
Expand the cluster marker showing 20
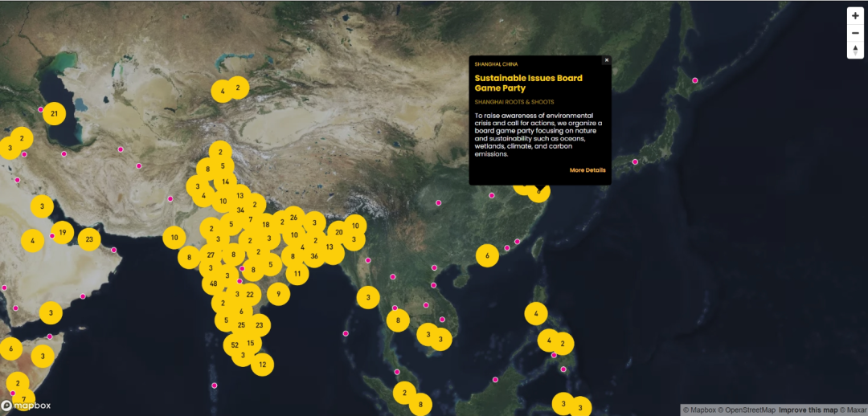[x=339, y=232]
